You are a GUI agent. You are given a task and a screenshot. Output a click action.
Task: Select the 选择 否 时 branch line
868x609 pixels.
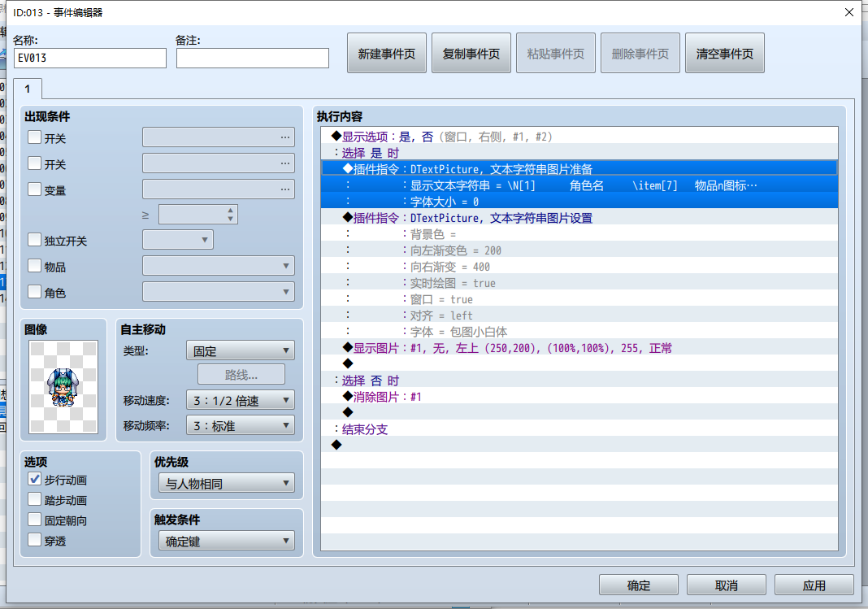tap(579, 381)
